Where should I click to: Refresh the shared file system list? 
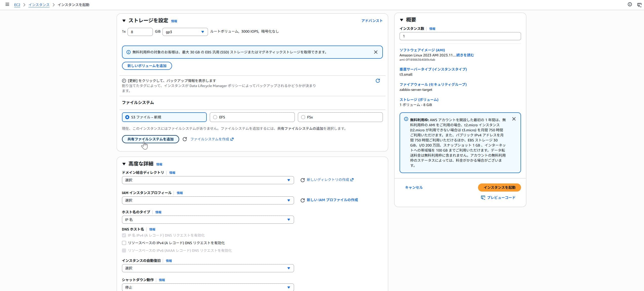(x=184, y=139)
